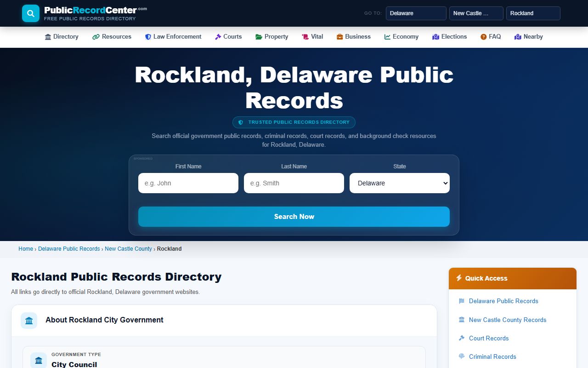Click the PublicRecordCenter.com logo text

(95, 10)
